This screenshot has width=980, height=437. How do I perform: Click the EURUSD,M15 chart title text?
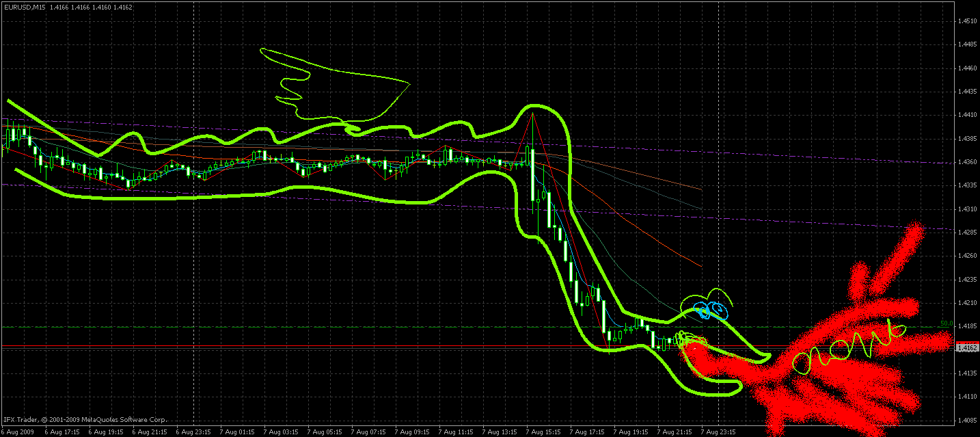24,7
